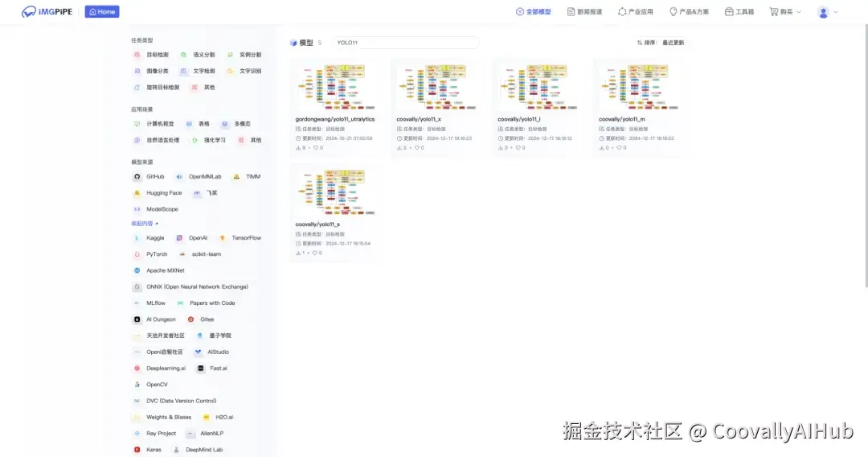Click the Fast.ai source icon
The width and height of the screenshot is (868, 457).
pyautogui.click(x=200, y=368)
